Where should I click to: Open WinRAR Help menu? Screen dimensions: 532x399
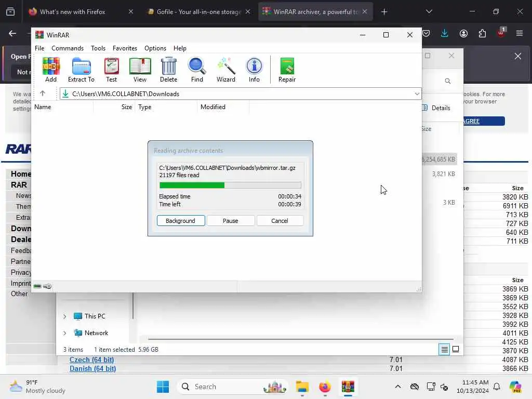coord(180,48)
